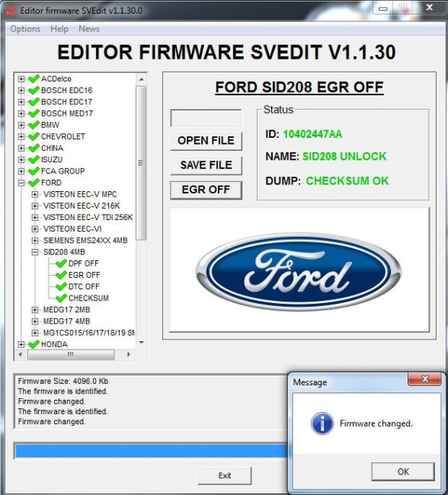Select the FCA GROUP tree item

[63, 171]
